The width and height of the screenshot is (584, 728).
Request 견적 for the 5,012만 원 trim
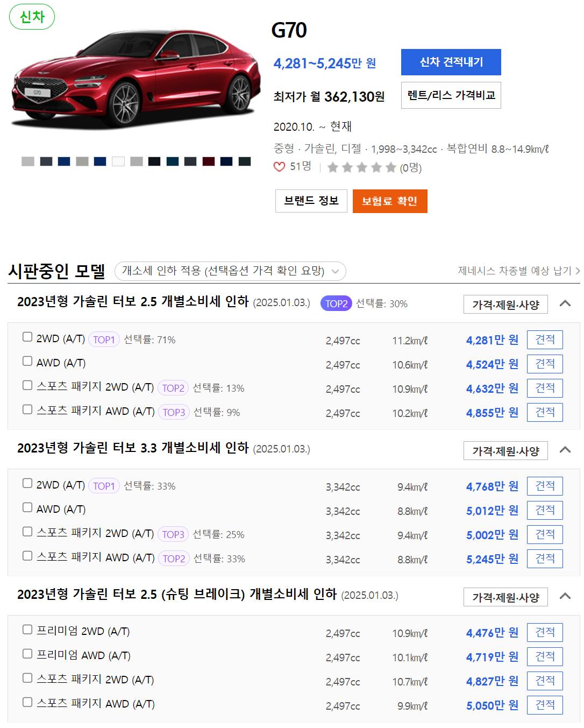pyautogui.click(x=545, y=510)
